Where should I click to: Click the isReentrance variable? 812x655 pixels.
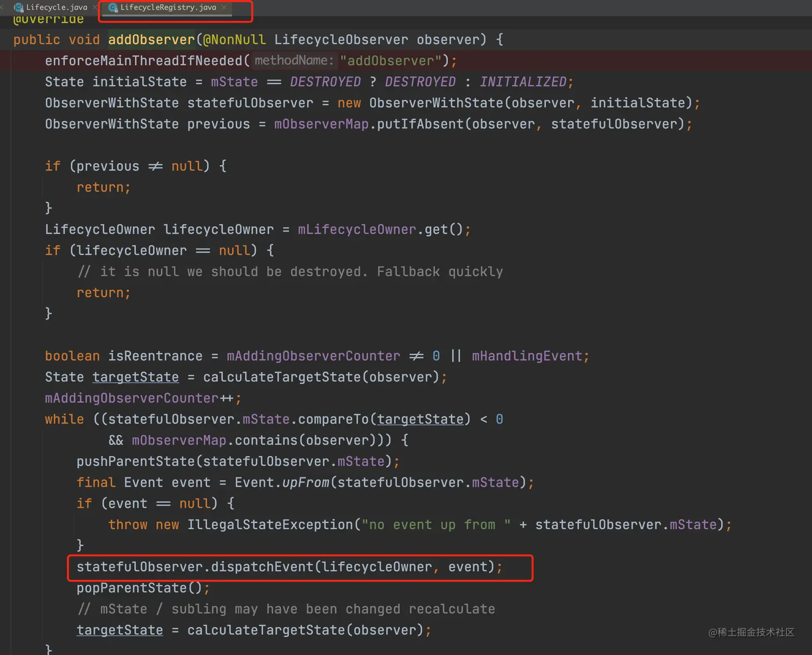coord(156,356)
